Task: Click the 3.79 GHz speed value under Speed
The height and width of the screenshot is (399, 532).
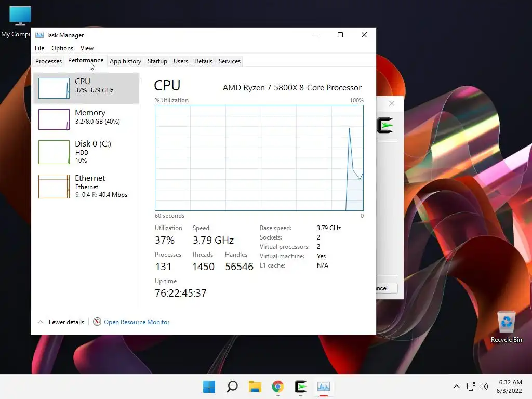Action: pyautogui.click(x=213, y=240)
